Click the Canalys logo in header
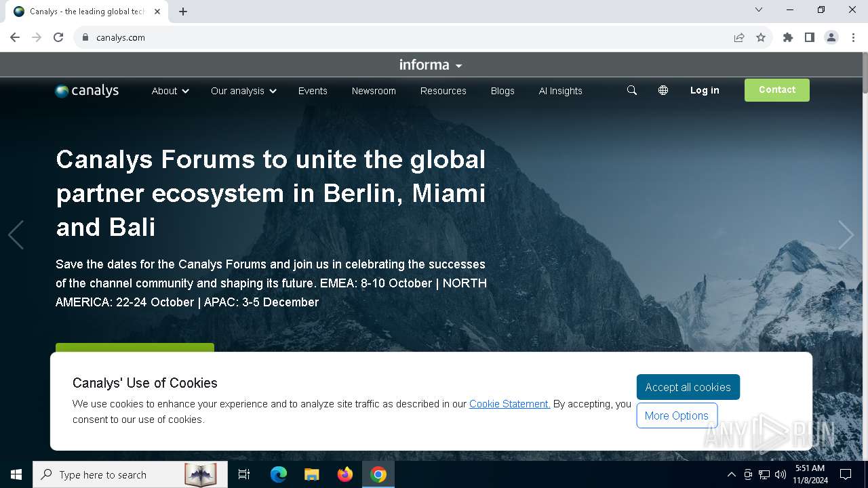868x488 pixels. (87, 91)
